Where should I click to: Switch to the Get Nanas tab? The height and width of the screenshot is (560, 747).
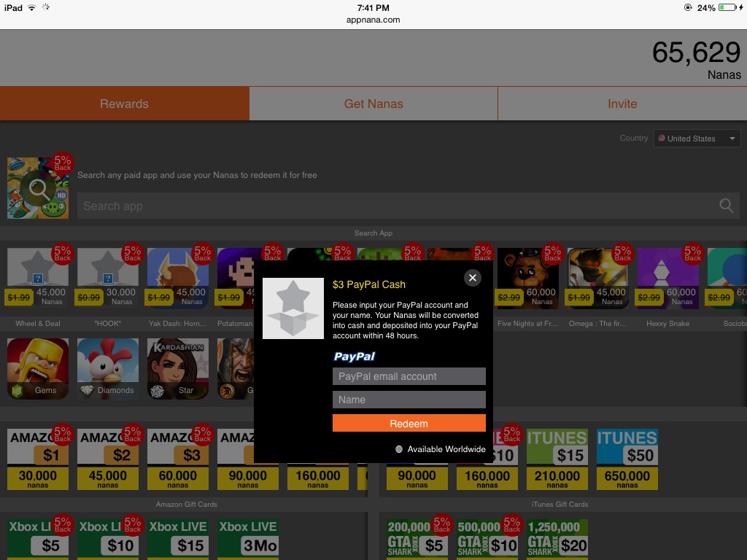pyautogui.click(x=373, y=104)
